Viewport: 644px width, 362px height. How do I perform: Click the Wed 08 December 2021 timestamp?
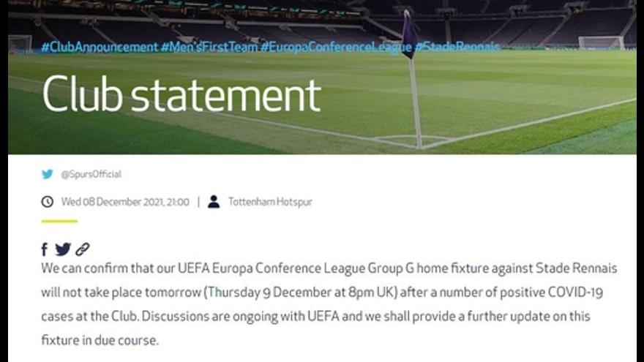[125, 202]
